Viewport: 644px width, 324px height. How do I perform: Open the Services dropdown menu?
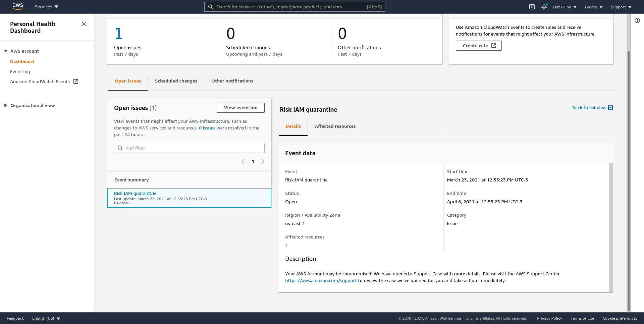click(47, 7)
